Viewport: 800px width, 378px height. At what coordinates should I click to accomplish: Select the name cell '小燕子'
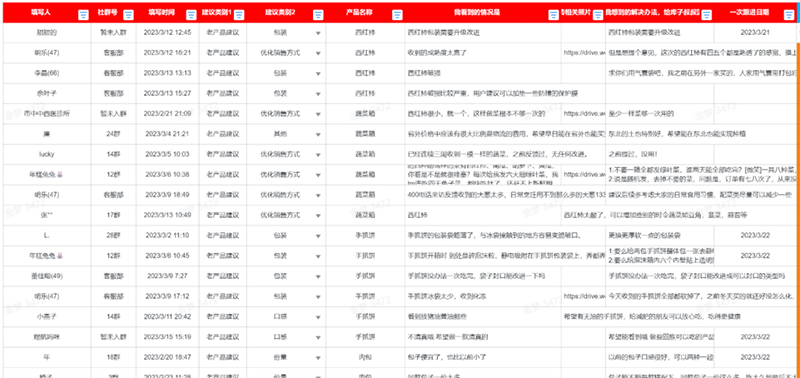(47, 316)
